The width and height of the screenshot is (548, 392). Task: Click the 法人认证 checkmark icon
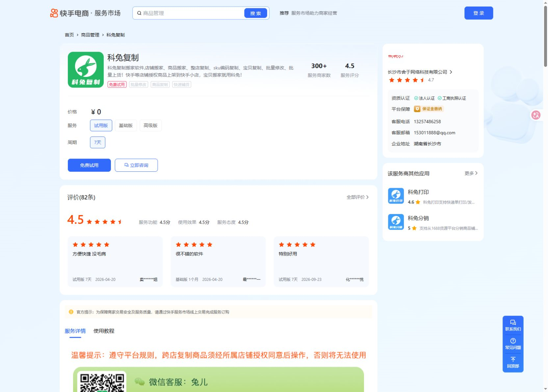pos(416,98)
